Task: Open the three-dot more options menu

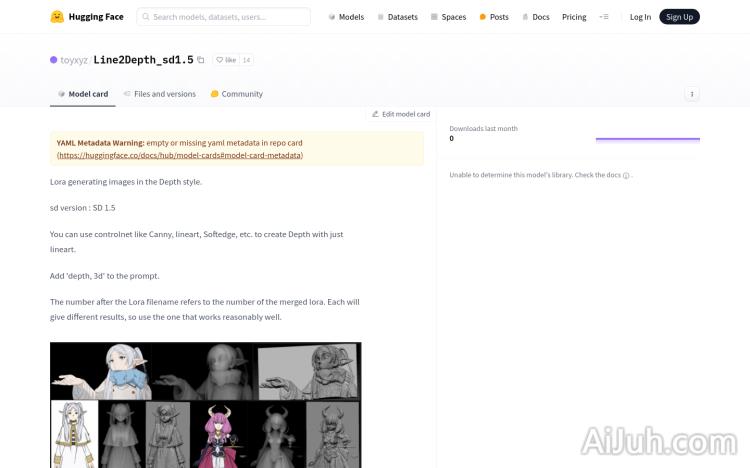Action: (x=691, y=94)
